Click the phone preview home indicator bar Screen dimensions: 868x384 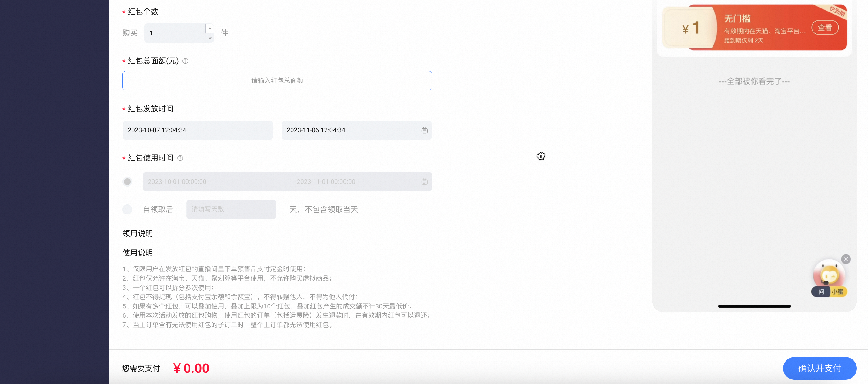[x=754, y=306]
